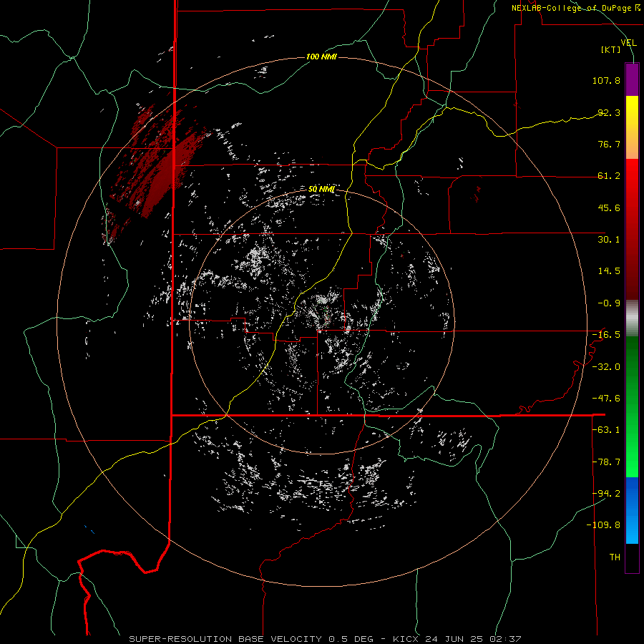Click the -0.9 legend value
The height and width of the screenshot is (644, 644).
click(x=609, y=303)
